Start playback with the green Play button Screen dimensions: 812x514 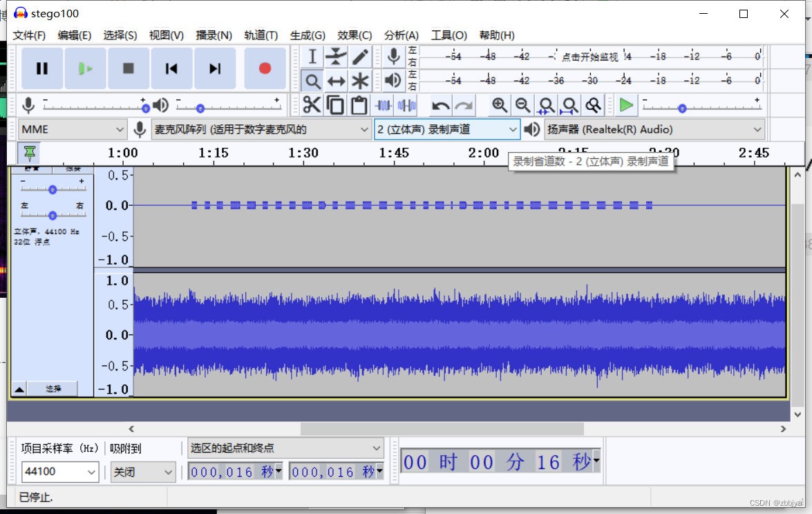pyautogui.click(x=86, y=68)
